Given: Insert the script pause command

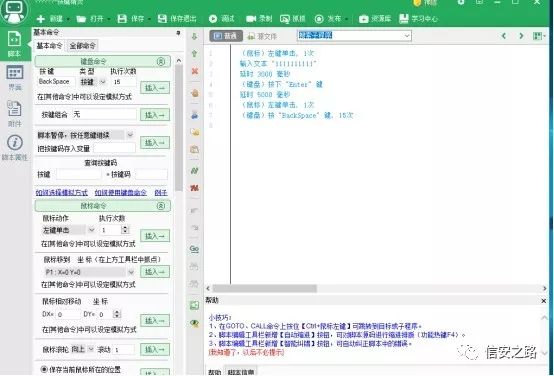Looking at the screenshot, I should click(x=155, y=143).
